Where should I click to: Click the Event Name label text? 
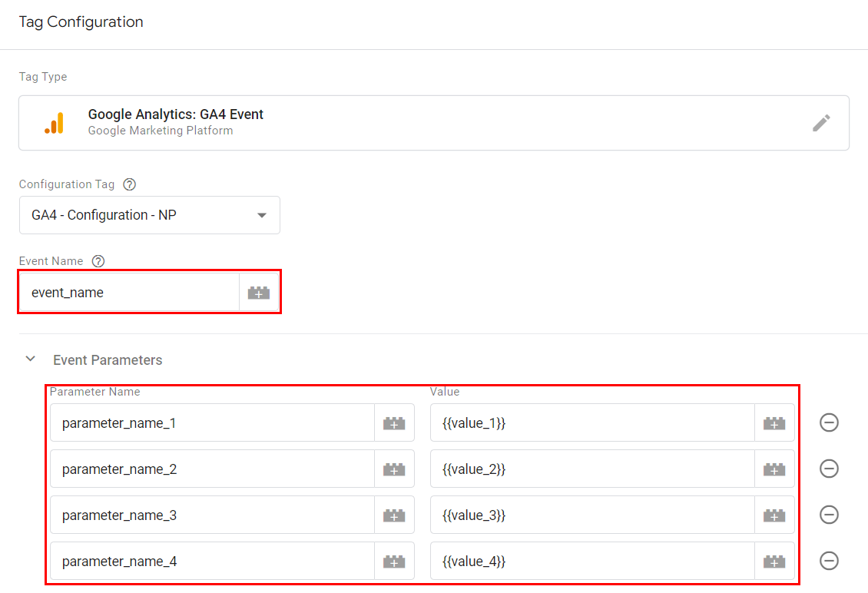[x=51, y=261]
